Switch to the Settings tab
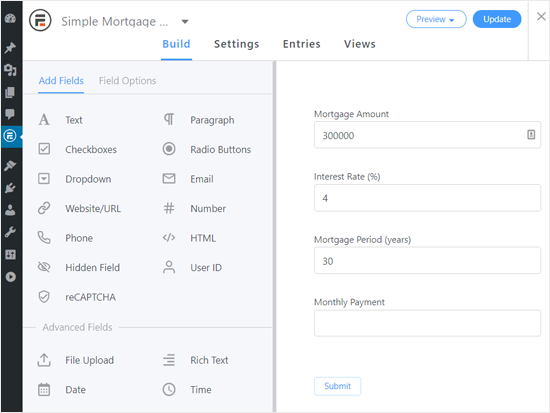550x413 pixels. click(x=236, y=44)
